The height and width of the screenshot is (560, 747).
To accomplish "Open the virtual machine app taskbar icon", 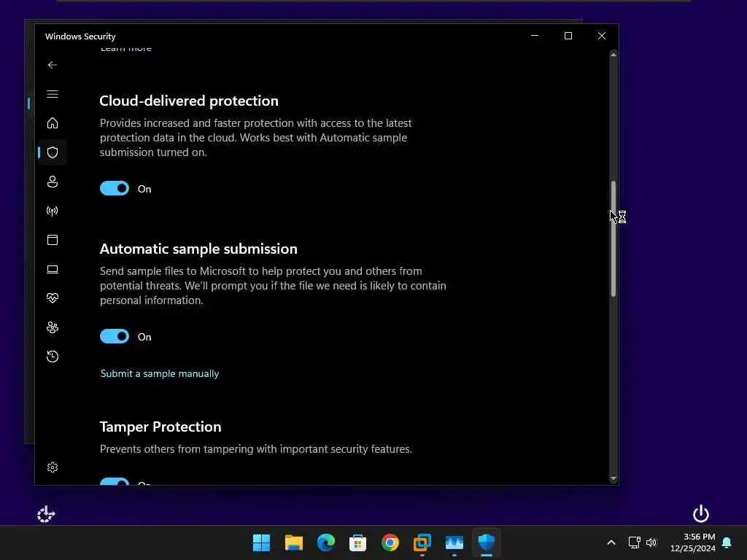I will pyautogui.click(x=422, y=542).
